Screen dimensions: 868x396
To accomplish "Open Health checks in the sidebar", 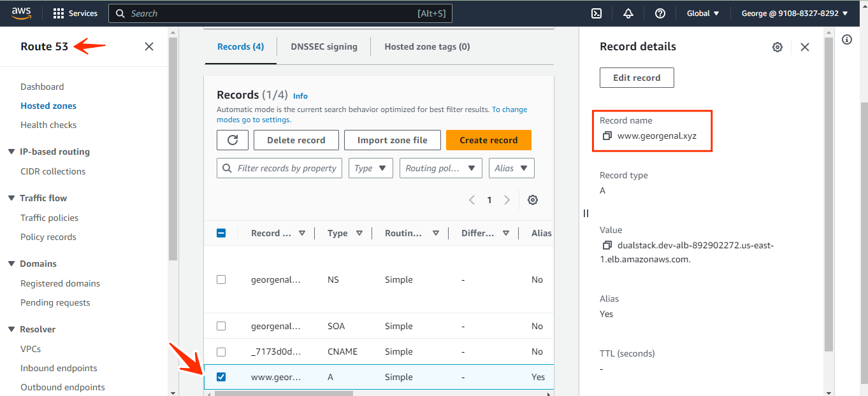I will [x=48, y=125].
